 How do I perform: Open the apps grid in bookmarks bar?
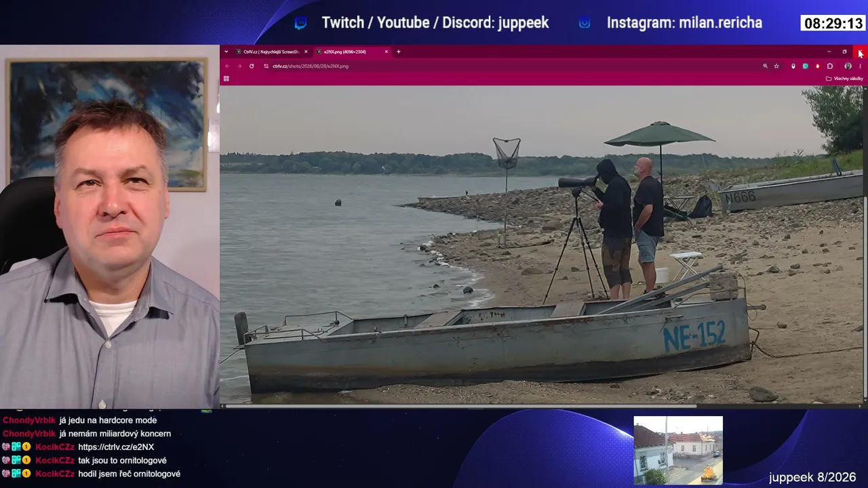click(226, 79)
